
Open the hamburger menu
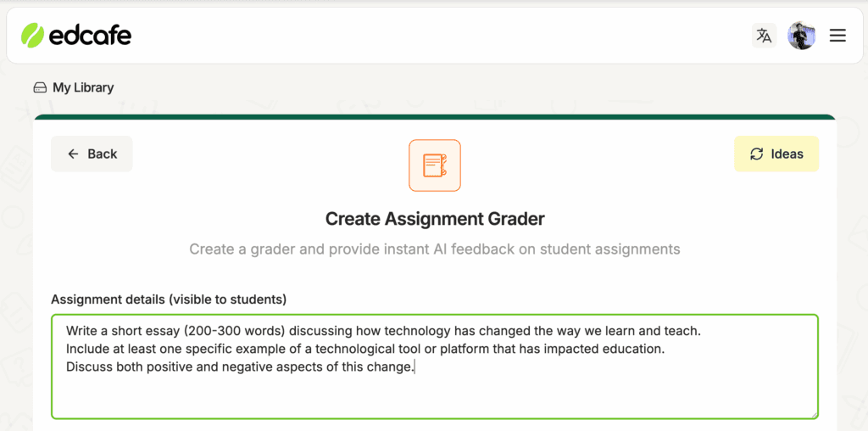(x=837, y=36)
